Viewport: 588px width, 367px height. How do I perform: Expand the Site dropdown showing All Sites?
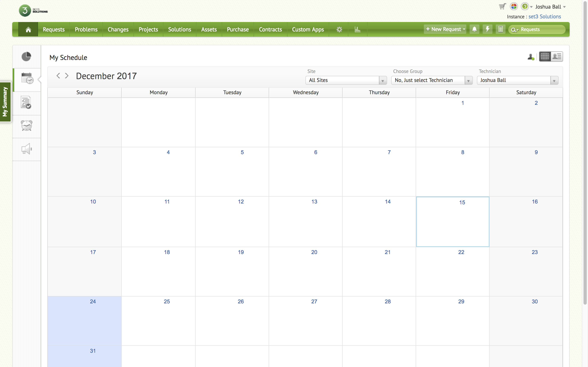(346, 80)
